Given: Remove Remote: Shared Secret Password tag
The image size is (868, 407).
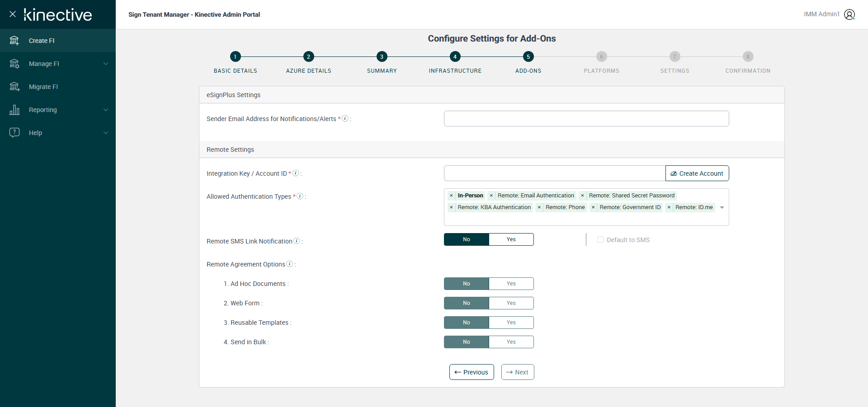Looking at the screenshot, I should 582,196.
